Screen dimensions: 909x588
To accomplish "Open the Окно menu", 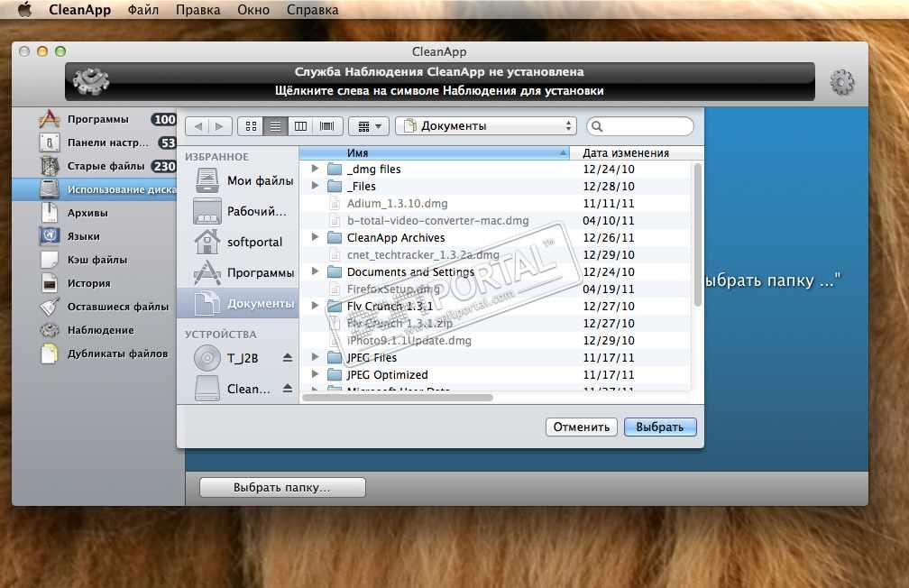I will 253,10.
